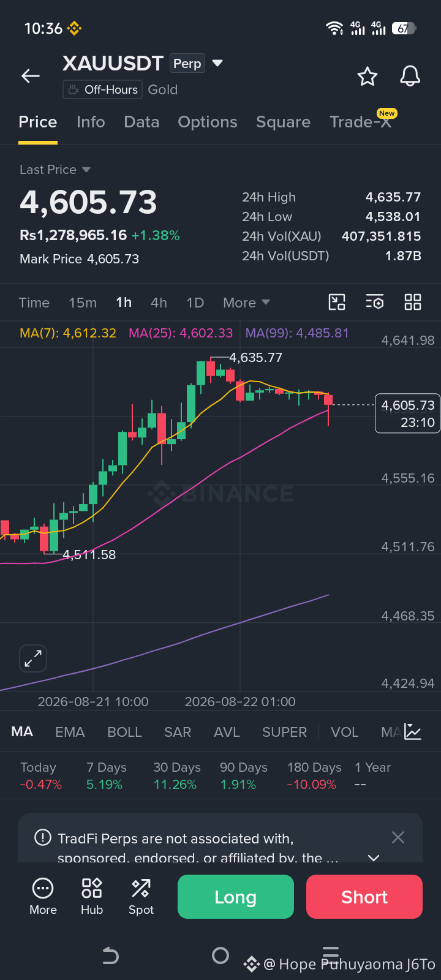The width and height of the screenshot is (441, 980).
Task: Enable the MA indicator
Action: (x=22, y=732)
